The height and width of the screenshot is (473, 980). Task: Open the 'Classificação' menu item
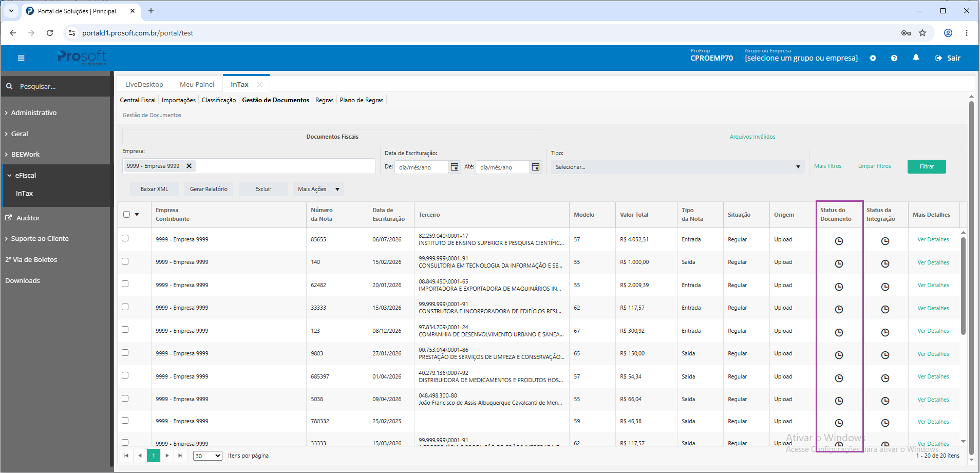[x=219, y=100]
